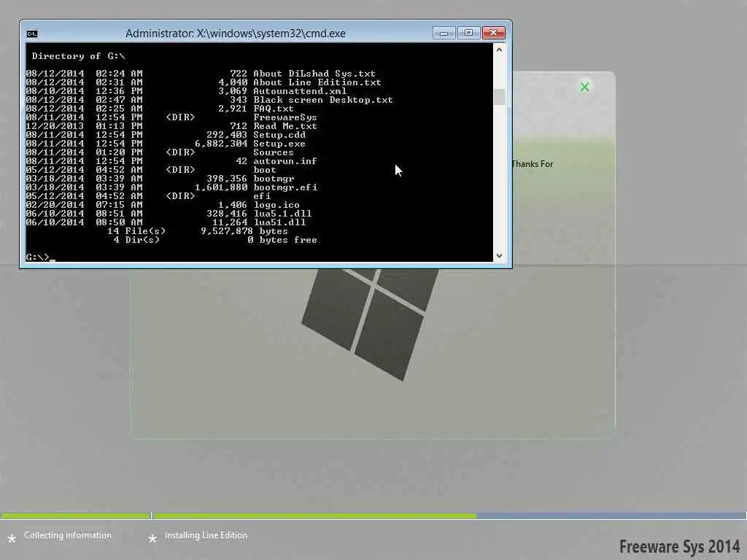This screenshot has height=560, width=747.
Task: Click the 'autorun.inf' file name
Action: 285,161
